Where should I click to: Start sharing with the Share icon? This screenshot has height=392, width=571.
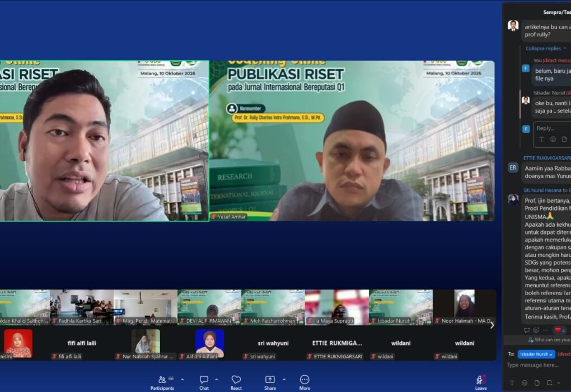270,380
